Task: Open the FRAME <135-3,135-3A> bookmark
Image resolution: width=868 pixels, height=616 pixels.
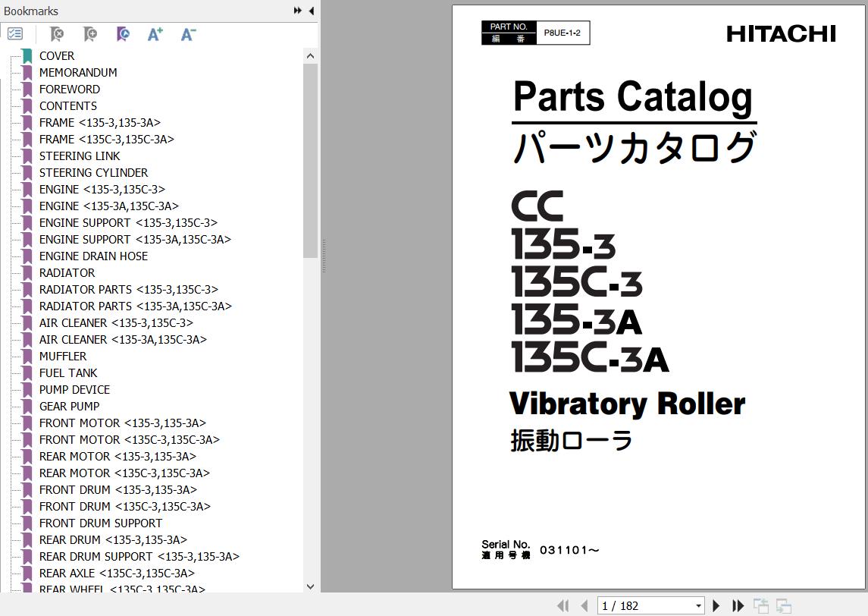Action: (x=99, y=122)
